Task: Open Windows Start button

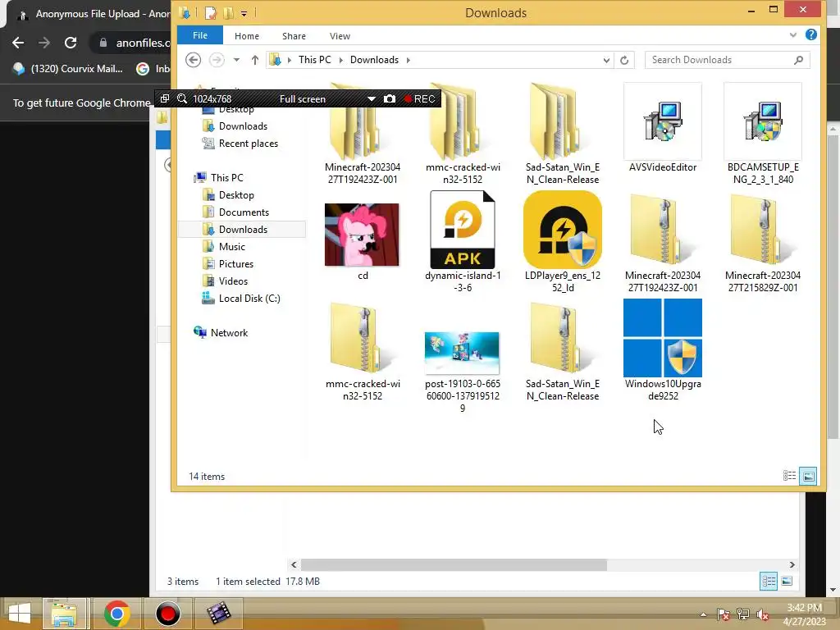Action: tap(20, 613)
